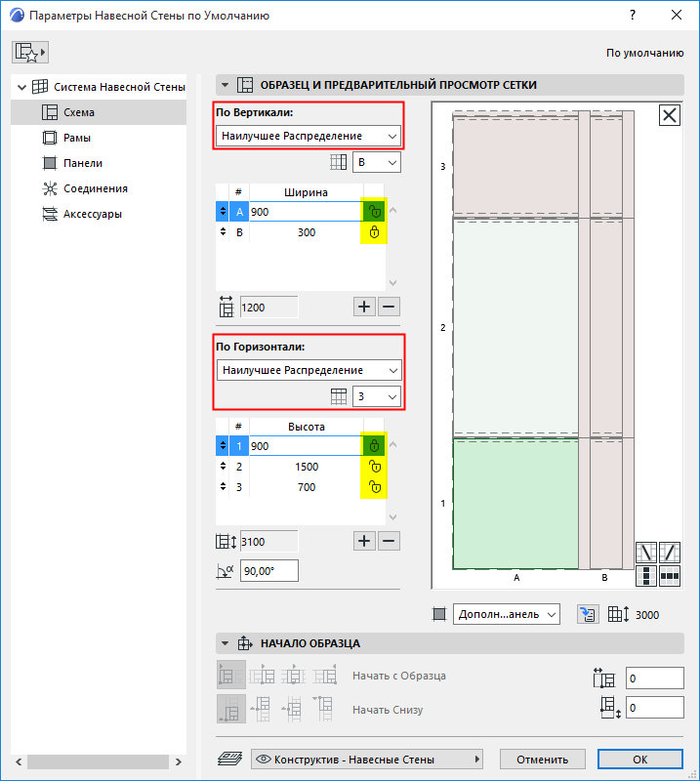Confirm settings with the OK button

coord(640,760)
